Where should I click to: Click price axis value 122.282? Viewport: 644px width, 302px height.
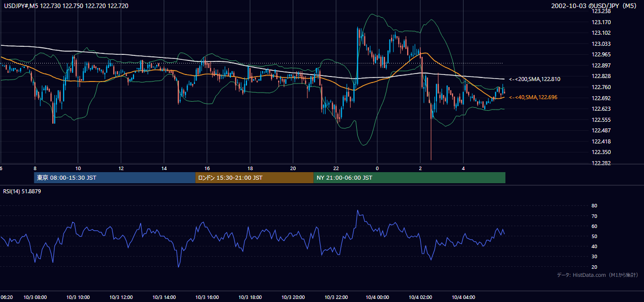(x=601, y=163)
